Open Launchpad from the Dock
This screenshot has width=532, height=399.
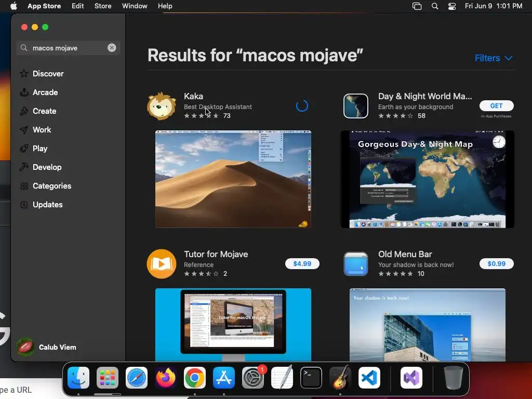[x=108, y=378]
